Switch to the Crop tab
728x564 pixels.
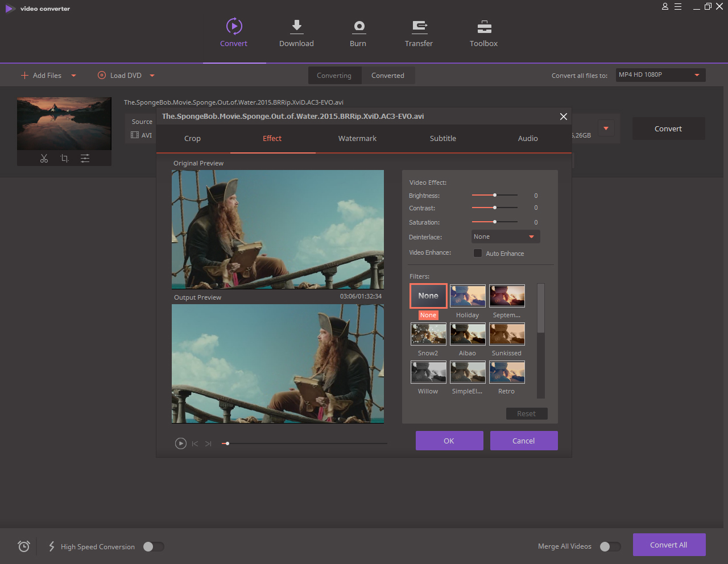pos(192,138)
